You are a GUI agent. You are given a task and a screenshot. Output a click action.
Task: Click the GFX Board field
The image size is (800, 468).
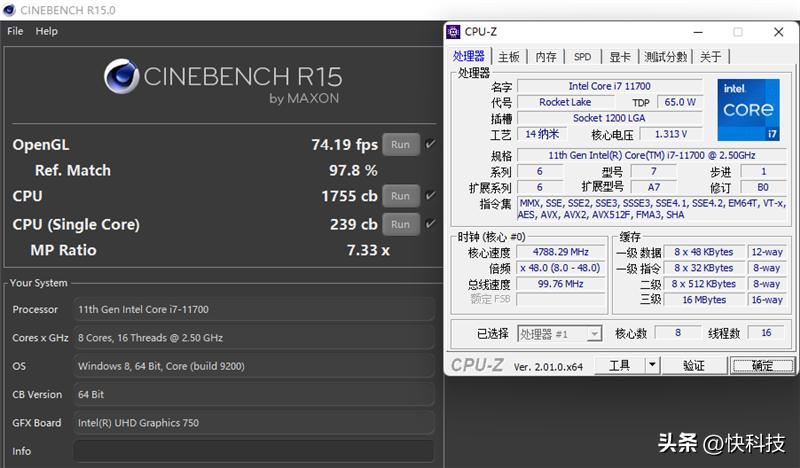coord(254,423)
